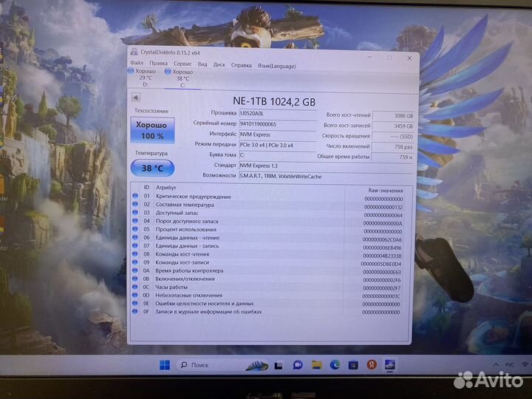The image size is (532, 399).
Task: Click the Прошивка field U0520A0L
Action: coord(278,113)
